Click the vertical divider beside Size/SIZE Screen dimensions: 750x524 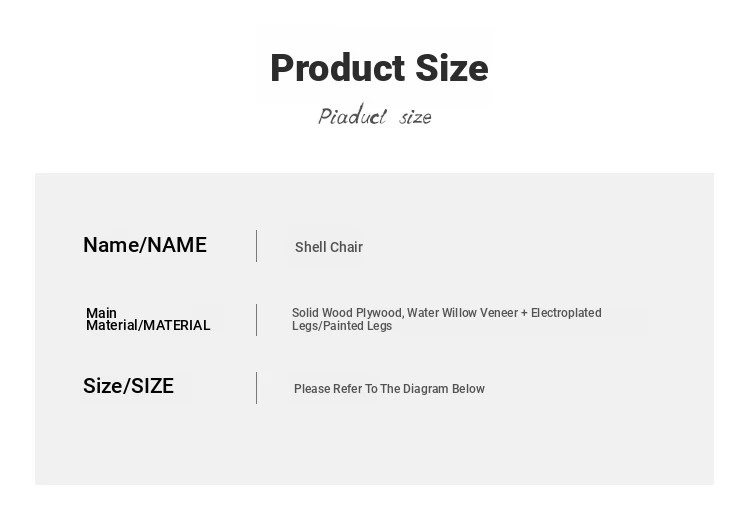tap(257, 388)
